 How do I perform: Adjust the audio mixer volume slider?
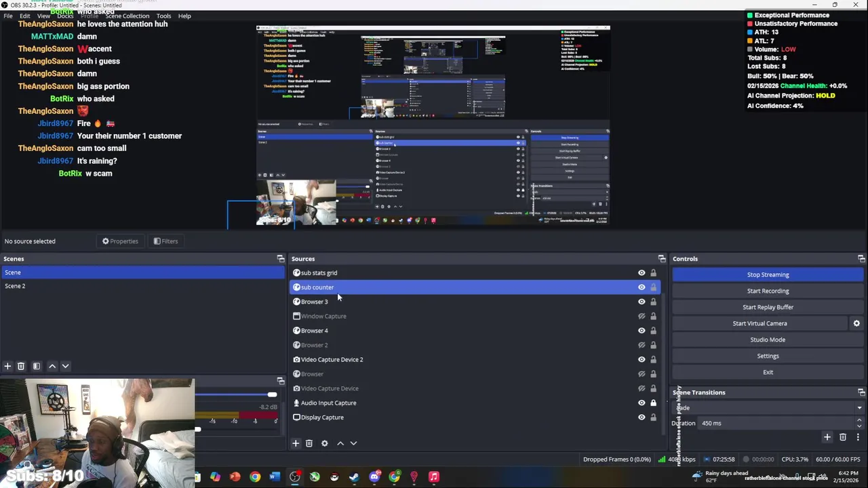click(x=272, y=394)
